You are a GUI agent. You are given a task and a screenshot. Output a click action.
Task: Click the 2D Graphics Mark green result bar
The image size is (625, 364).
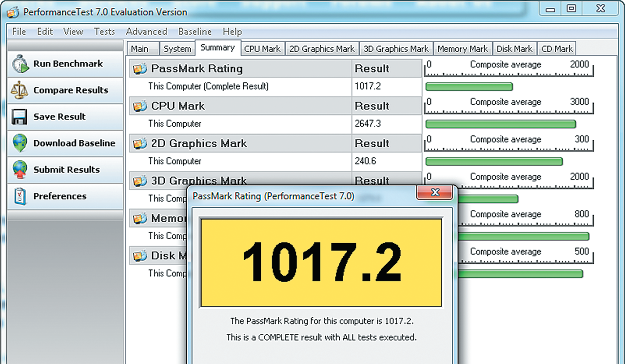(494, 162)
